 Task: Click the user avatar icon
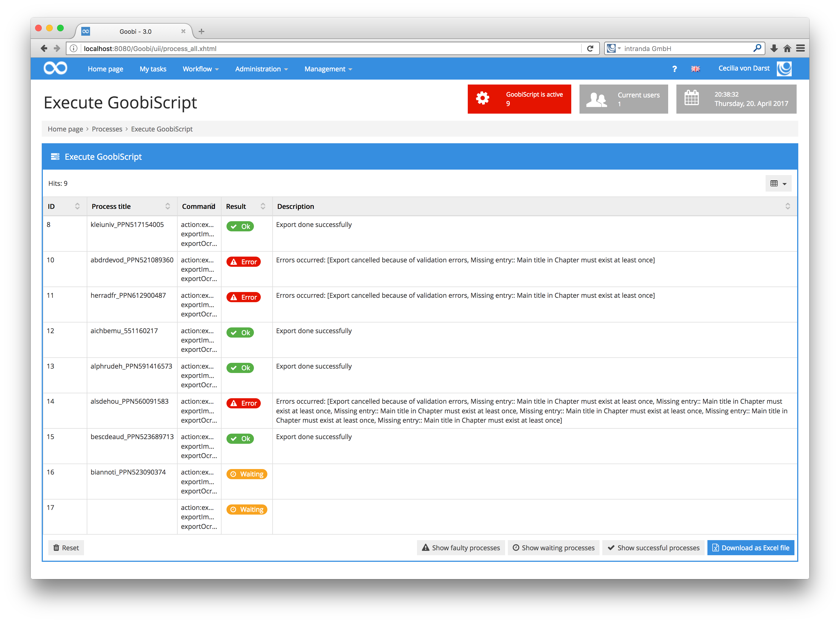click(784, 69)
